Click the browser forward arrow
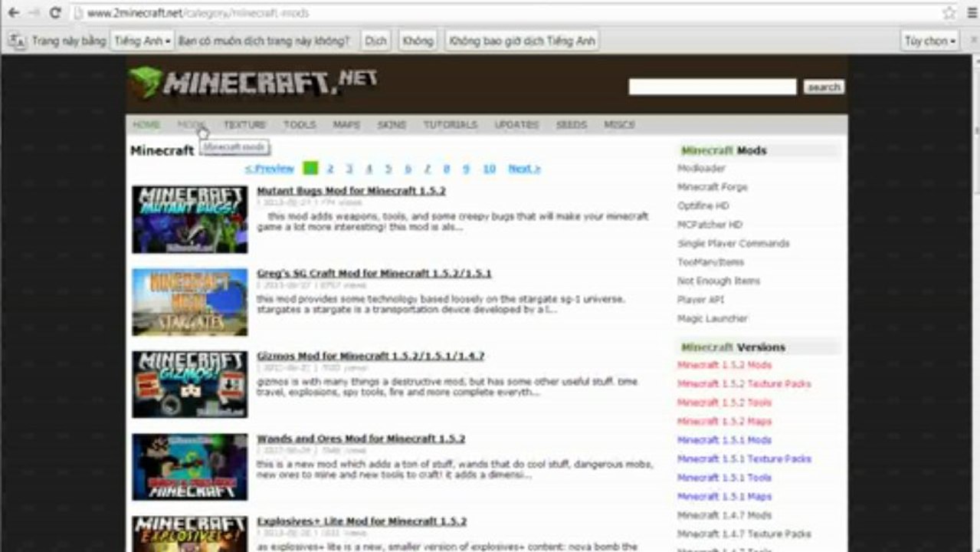Viewport: 980px width, 552px height. 34,13
